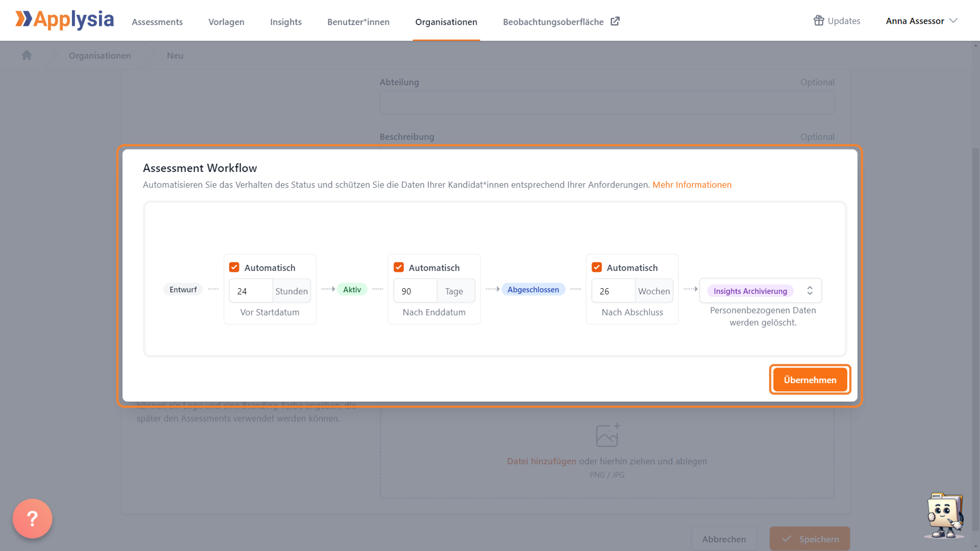Click the 'Personenbezogenen Daten werden gelöscht.' text
This screenshot has height=551, width=980.
[763, 316]
